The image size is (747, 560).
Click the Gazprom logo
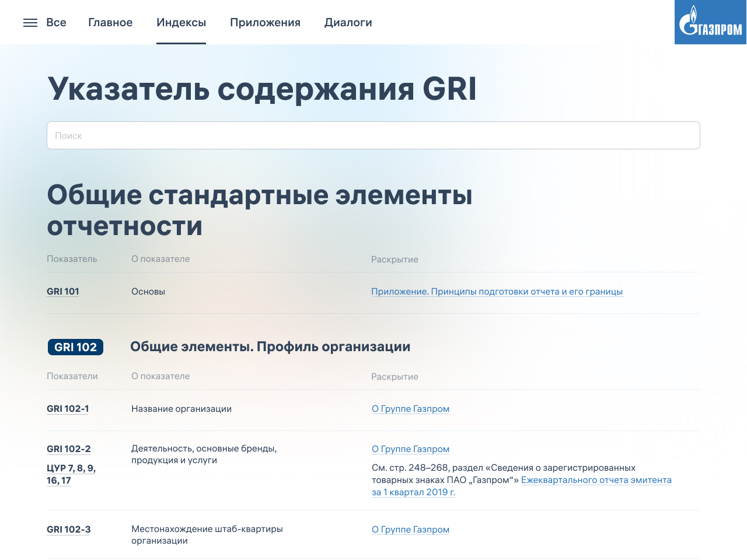[710, 22]
